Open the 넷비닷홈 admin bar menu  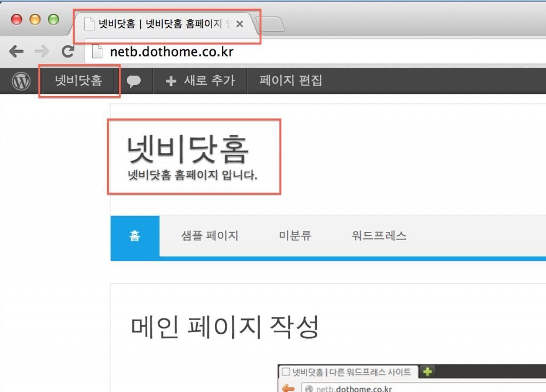tap(78, 81)
